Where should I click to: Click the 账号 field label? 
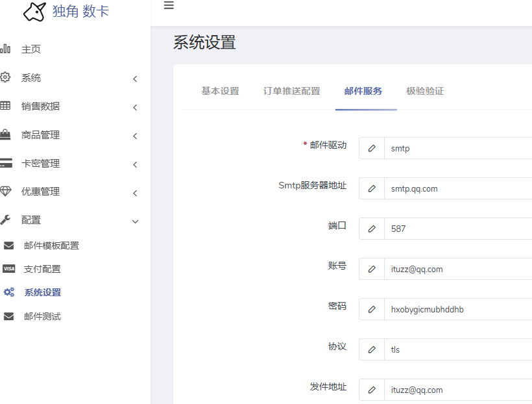[x=337, y=266]
